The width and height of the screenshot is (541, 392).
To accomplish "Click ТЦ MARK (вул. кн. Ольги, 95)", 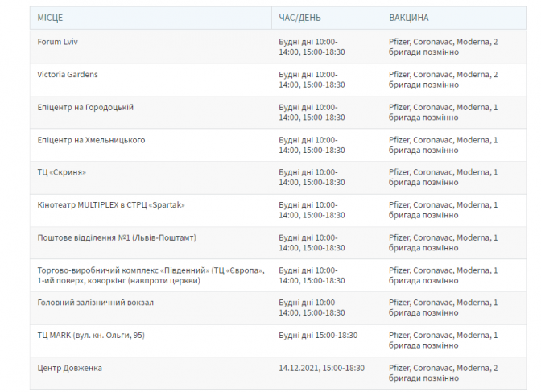I will point(91,335).
